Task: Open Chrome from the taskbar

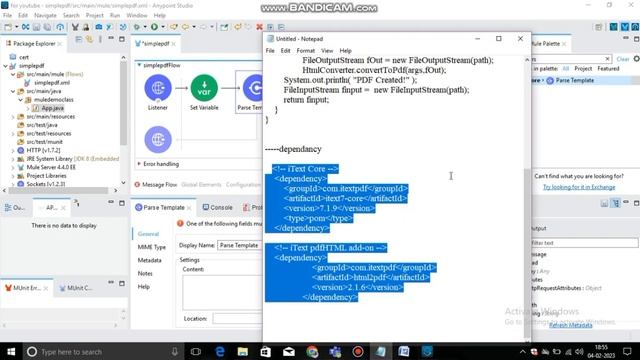Action: point(312,351)
